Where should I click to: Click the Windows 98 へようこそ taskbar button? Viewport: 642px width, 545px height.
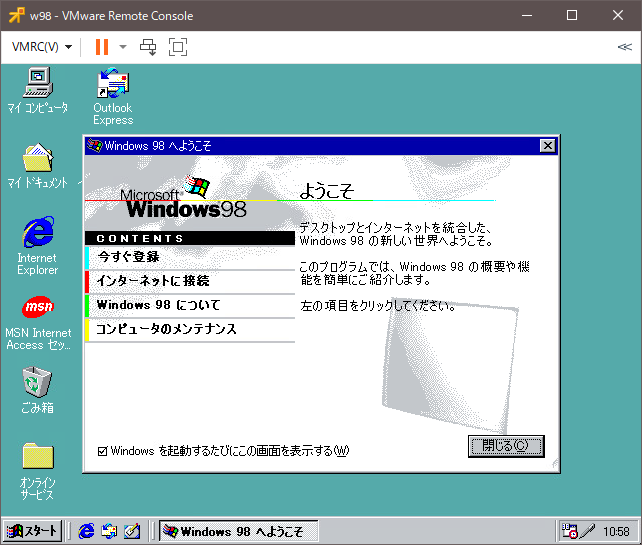click(x=238, y=531)
